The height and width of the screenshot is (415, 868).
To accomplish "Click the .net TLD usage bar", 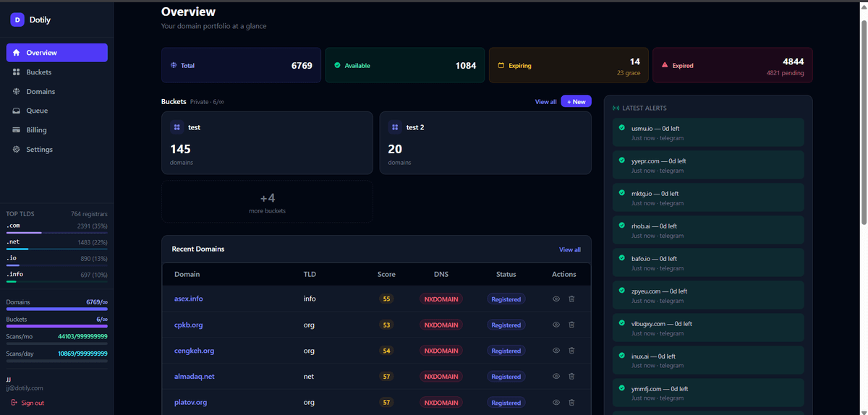I will pos(57,249).
